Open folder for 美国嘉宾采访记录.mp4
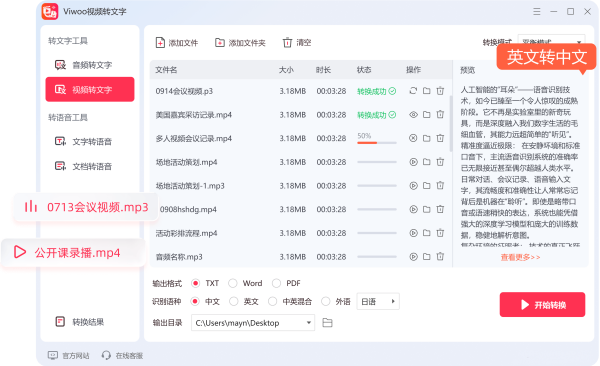This screenshot has width=600, height=366. pyautogui.click(x=427, y=114)
